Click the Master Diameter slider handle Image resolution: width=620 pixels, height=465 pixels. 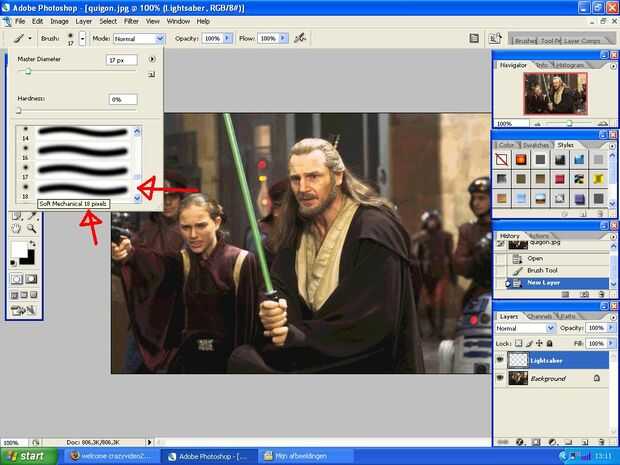[x=28, y=72]
